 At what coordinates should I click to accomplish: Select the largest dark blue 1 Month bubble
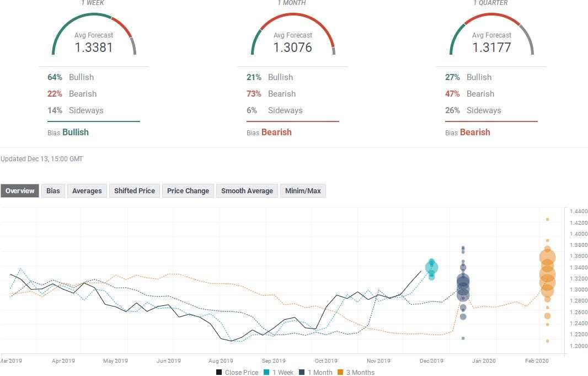[x=463, y=282]
